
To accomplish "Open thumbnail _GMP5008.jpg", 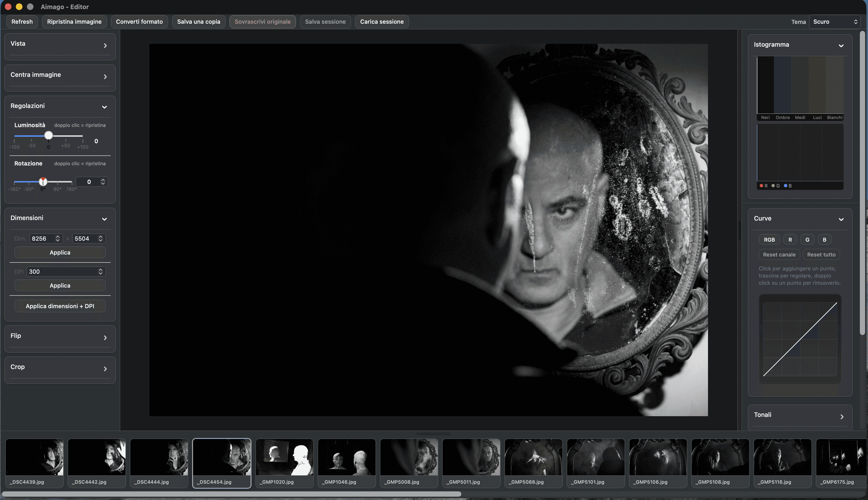I will tap(409, 463).
